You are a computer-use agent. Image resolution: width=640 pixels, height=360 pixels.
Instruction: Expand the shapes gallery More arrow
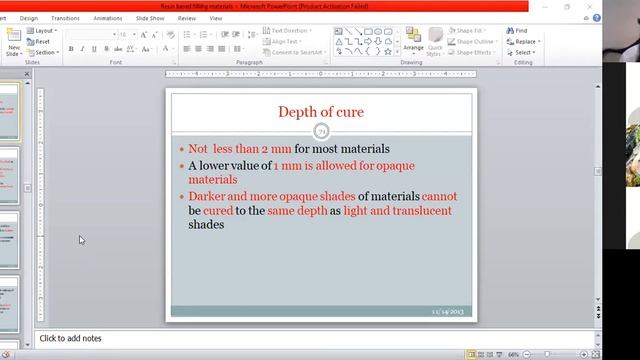pyautogui.click(x=397, y=52)
